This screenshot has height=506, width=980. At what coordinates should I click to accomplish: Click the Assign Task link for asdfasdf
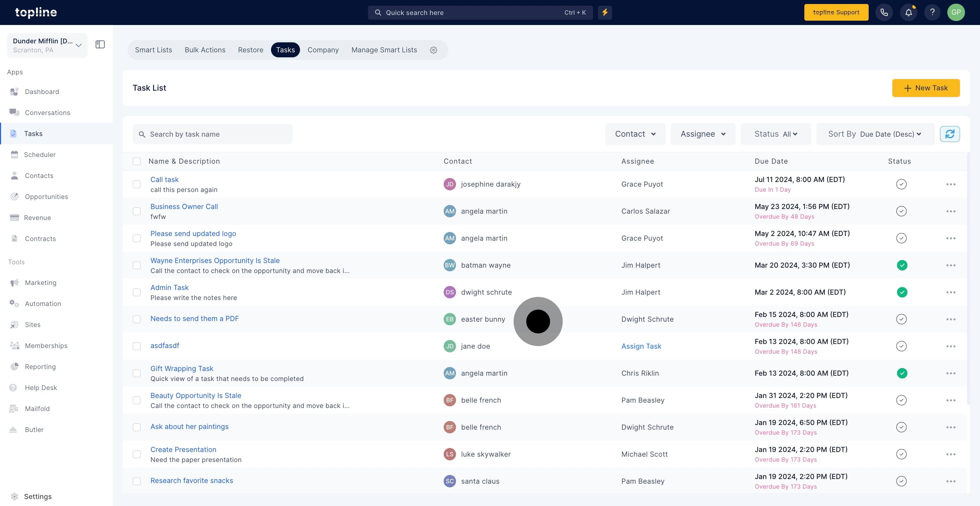tap(641, 346)
